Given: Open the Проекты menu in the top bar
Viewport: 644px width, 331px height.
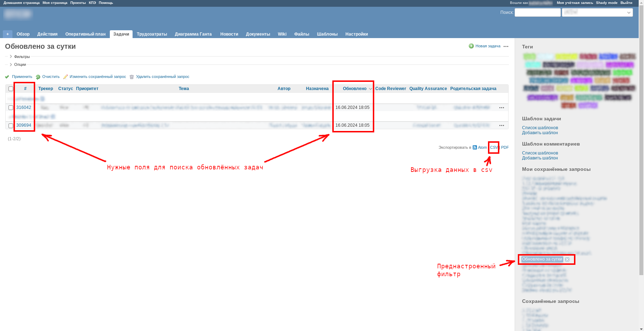Looking at the screenshot, I should (78, 2).
